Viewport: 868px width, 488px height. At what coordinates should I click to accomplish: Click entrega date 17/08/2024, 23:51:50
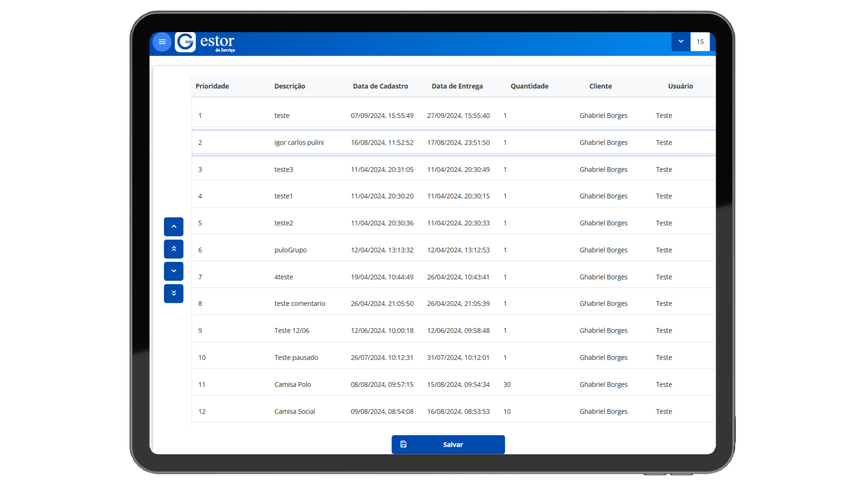pyautogui.click(x=458, y=143)
